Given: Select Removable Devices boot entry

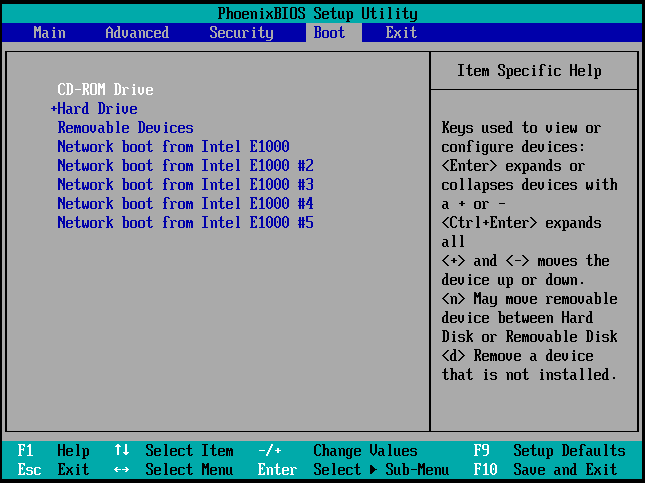Looking at the screenshot, I should coord(125,128).
